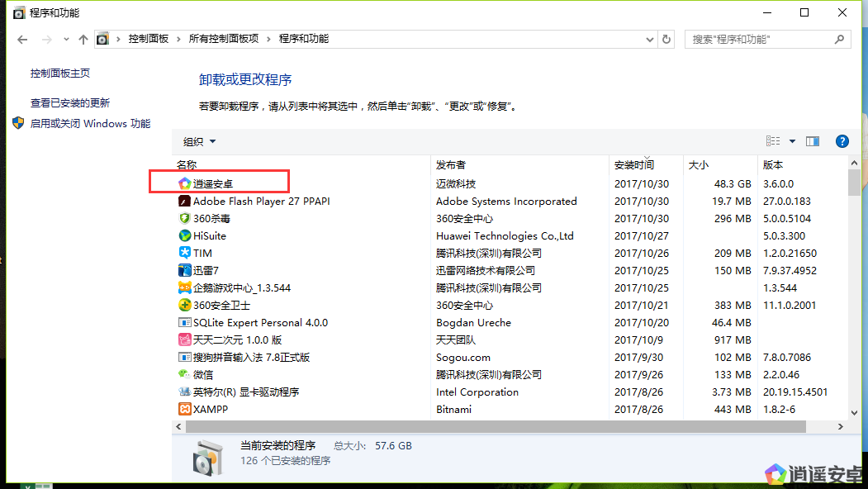This screenshot has height=489, width=868.
Task: Click the 逍遥安卓 program icon in list
Action: [185, 183]
